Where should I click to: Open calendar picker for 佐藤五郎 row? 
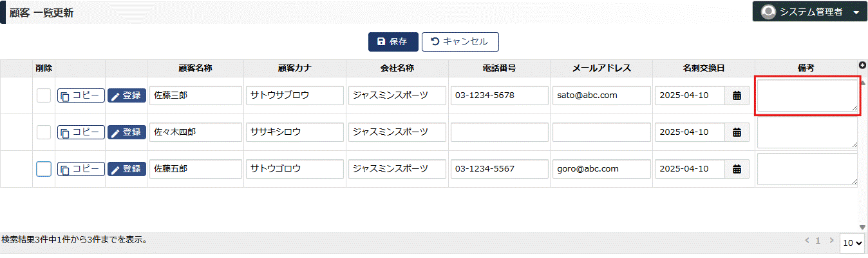pyautogui.click(x=737, y=169)
